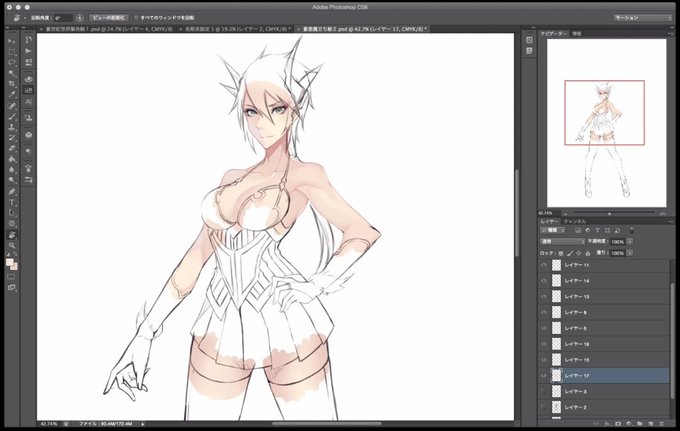Switch to the 情報 tab beside Navigator
The height and width of the screenshot is (431, 680).
pos(576,33)
